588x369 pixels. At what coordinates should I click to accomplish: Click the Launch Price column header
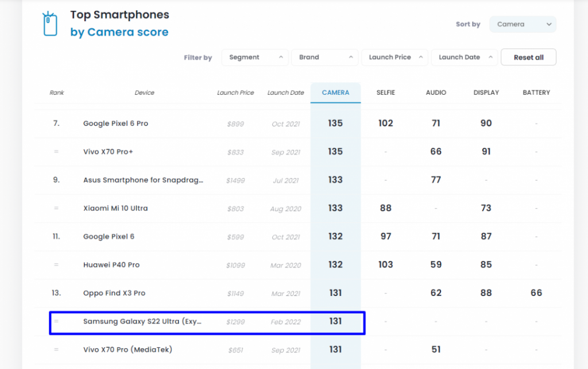[235, 93]
